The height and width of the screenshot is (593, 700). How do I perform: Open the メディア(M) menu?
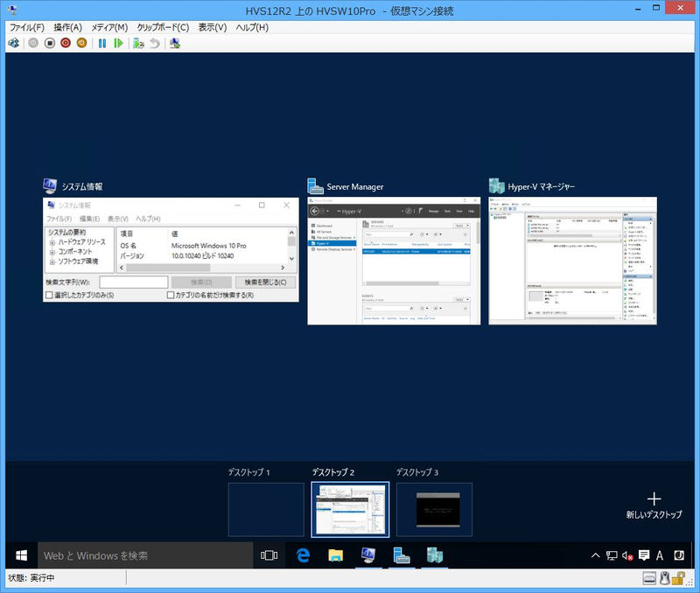pos(109,28)
